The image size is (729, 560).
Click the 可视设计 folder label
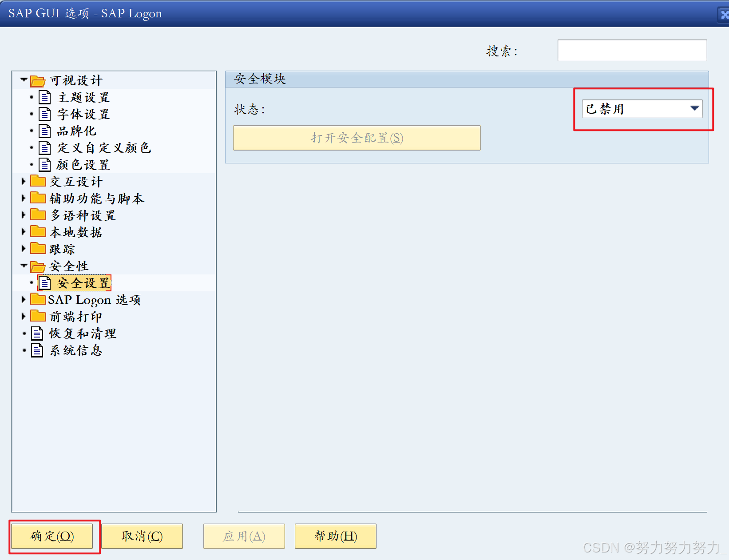(x=76, y=80)
